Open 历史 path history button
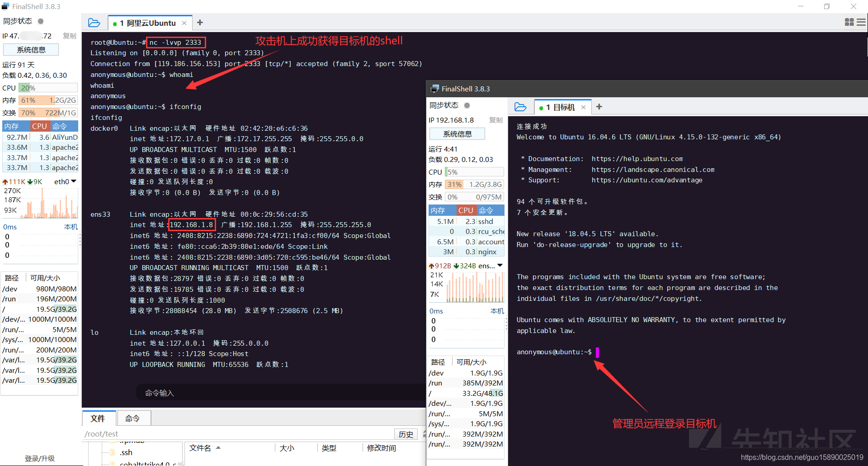 pyautogui.click(x=406, y=434)
